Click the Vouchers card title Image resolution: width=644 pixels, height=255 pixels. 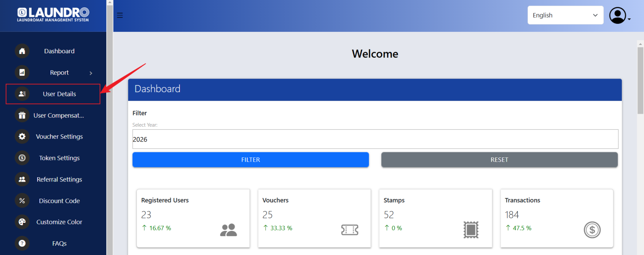coord(275,200)
